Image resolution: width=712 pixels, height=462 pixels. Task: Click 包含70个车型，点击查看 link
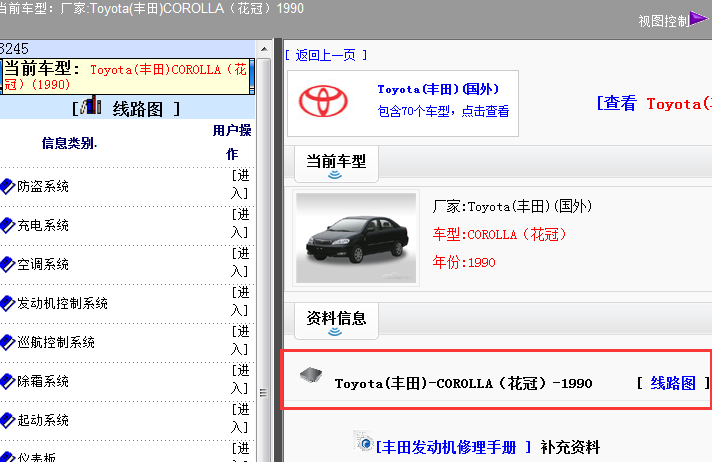[x=443, y=111]
